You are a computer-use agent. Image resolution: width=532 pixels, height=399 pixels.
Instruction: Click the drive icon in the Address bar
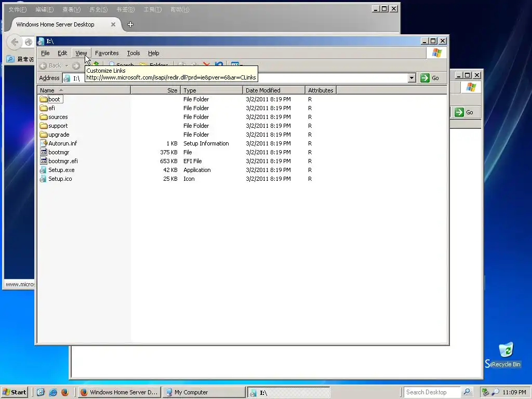pyautogui.click(x=67, y=78)
